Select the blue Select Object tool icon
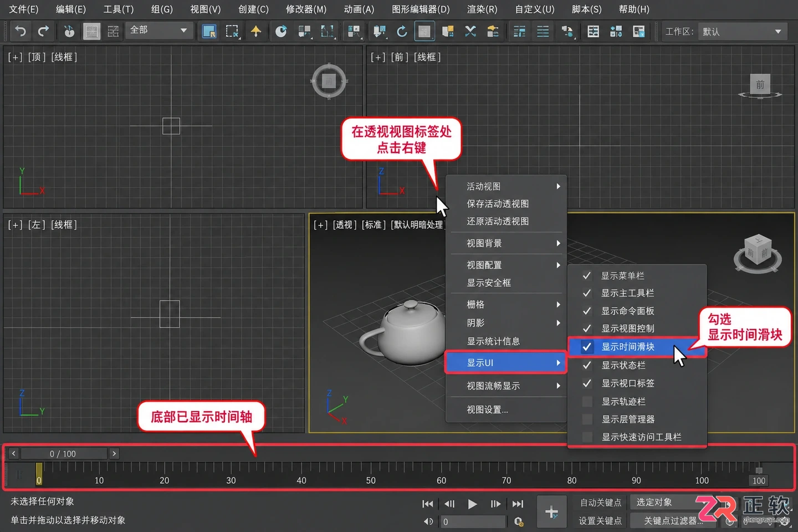Screen dimensions: 798x532 coord(209,31)
